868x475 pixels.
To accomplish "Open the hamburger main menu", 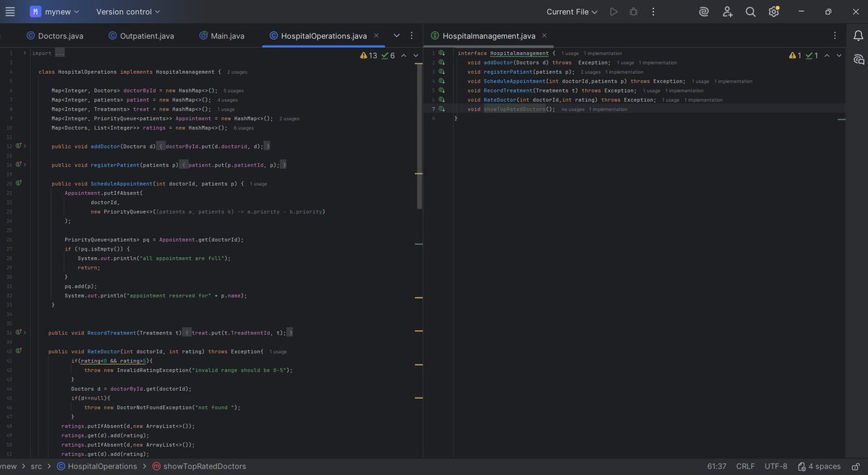I will (10, 12).
